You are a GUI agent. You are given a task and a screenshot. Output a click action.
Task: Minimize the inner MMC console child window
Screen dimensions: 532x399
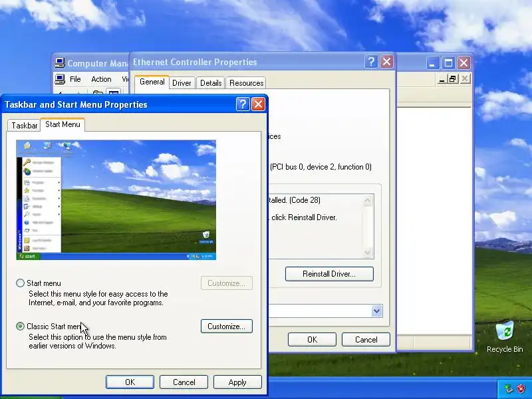tap(442, 79)
